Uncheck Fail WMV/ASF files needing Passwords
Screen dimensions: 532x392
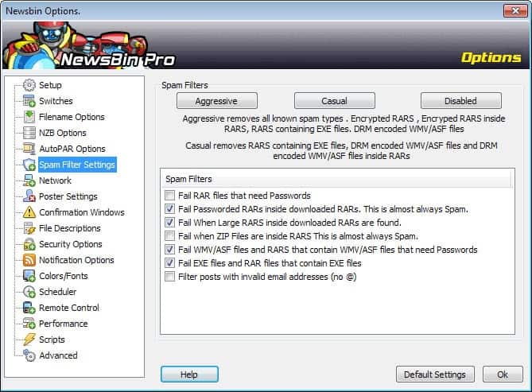(x=169, y=250)
